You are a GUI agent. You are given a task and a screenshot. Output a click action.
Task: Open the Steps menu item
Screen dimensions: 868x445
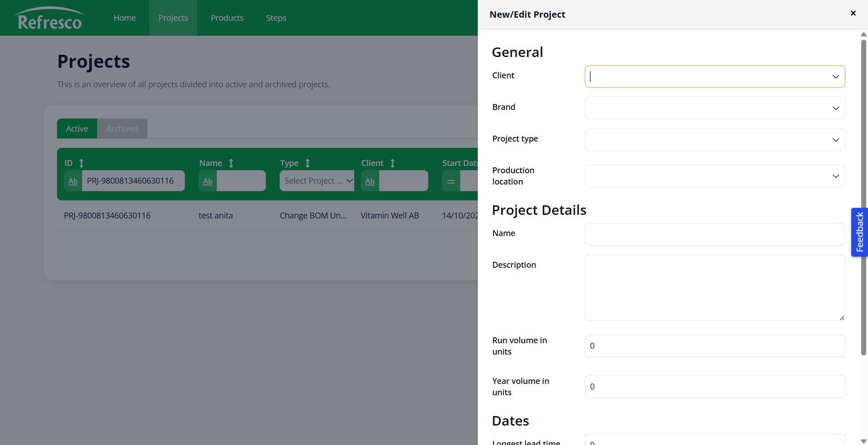pos(276,18)
